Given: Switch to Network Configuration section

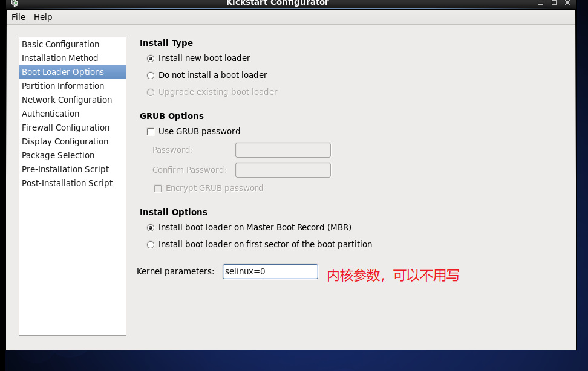Looking at the screenshot, I should [73, 100].
